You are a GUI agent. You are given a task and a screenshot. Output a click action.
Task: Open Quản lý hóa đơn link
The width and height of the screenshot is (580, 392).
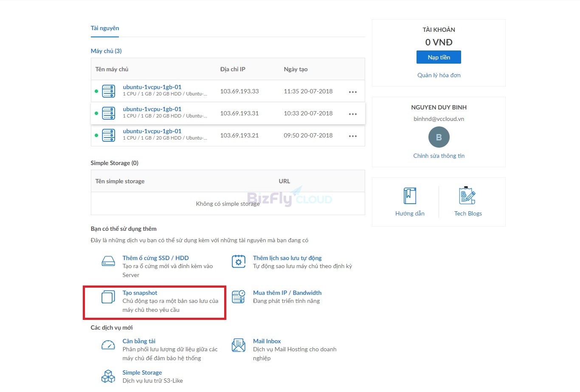439,75
